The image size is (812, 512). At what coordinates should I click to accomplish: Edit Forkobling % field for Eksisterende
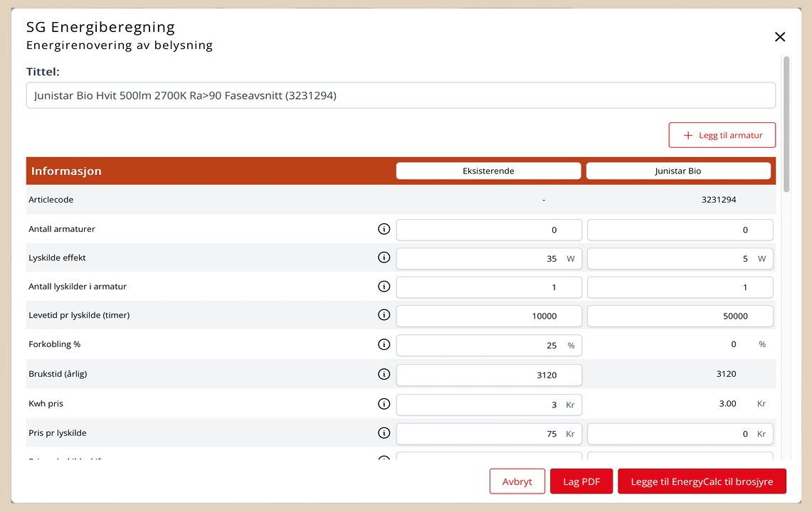tap(489, 346)
